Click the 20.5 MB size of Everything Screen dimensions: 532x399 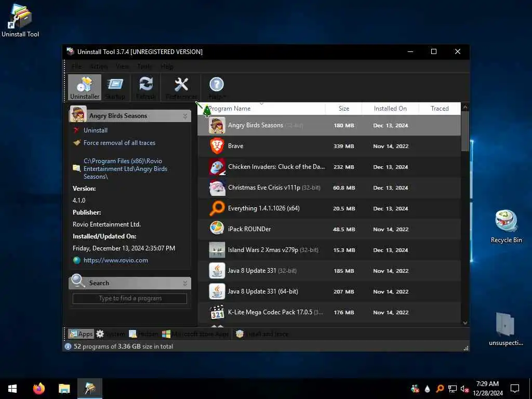click(344, 209)
